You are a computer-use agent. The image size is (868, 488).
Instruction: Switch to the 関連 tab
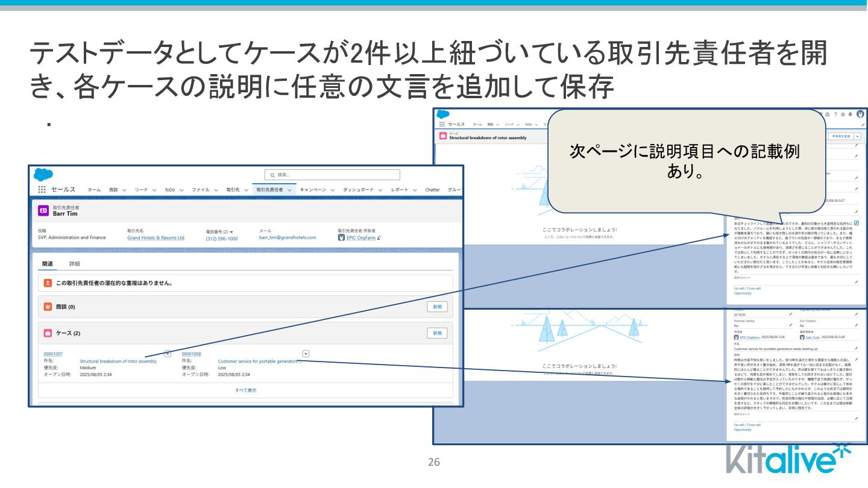coord(48,264)
